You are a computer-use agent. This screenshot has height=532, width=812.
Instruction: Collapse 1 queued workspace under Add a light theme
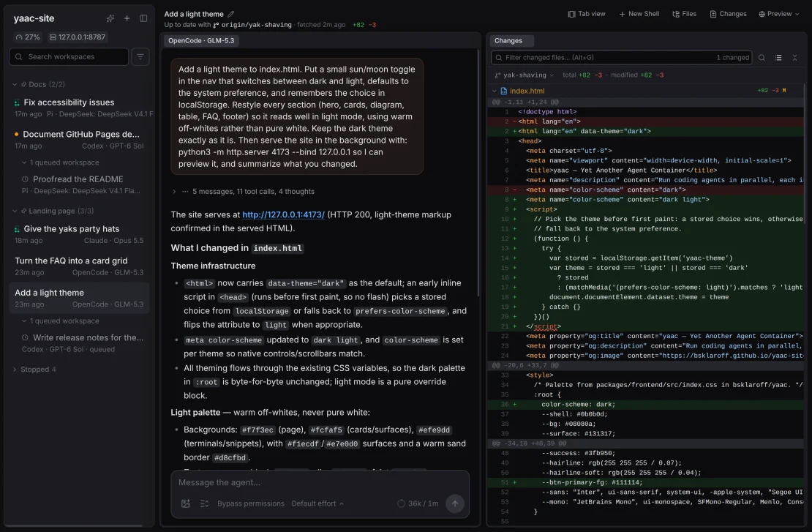[x=61, y=321]
